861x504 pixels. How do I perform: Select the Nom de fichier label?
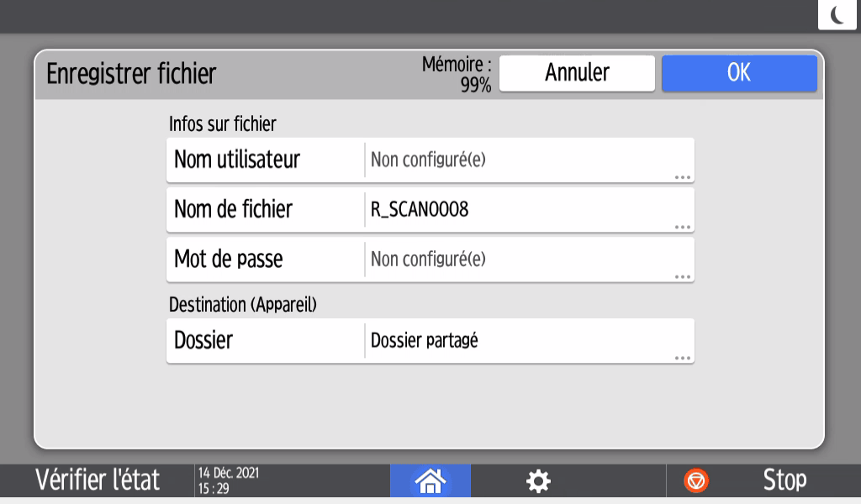(x=233, y=210)
